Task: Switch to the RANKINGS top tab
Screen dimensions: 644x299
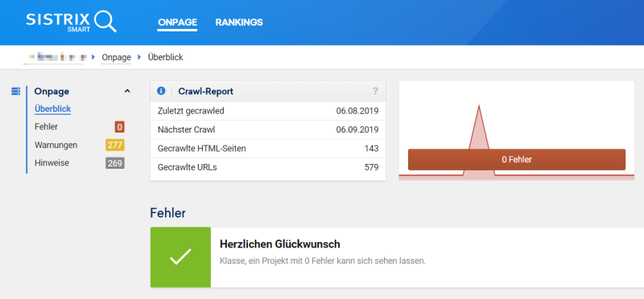Action: click(239, 23)
